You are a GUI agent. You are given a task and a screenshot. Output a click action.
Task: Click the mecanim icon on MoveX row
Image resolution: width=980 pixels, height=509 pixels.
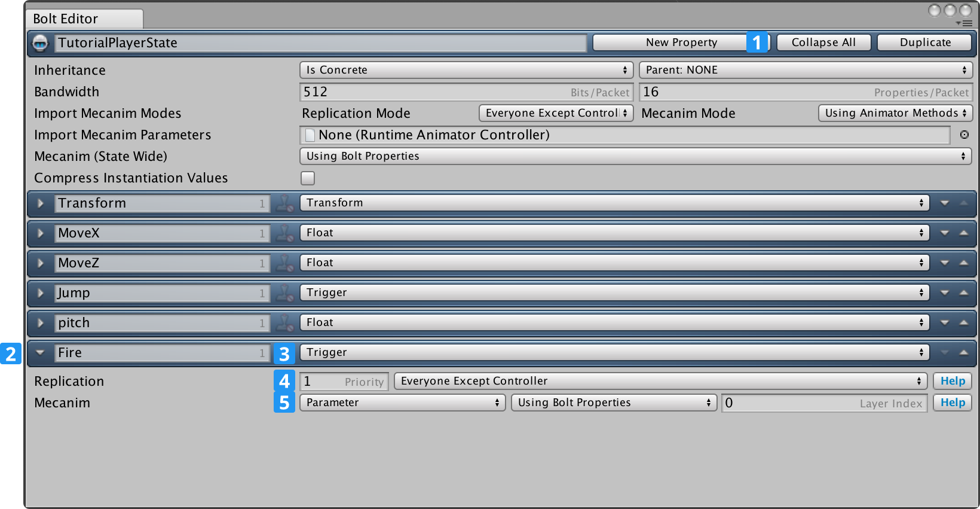point(285,233)
